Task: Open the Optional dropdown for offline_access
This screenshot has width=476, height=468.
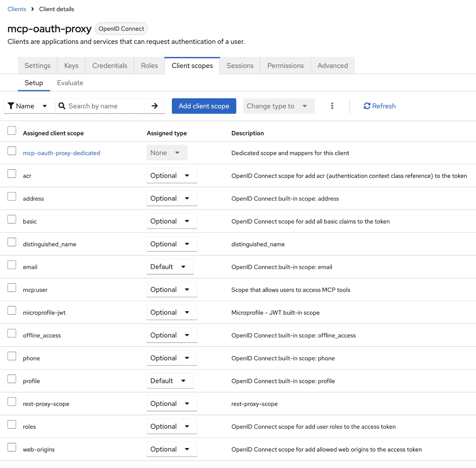Action: [172, 335]
